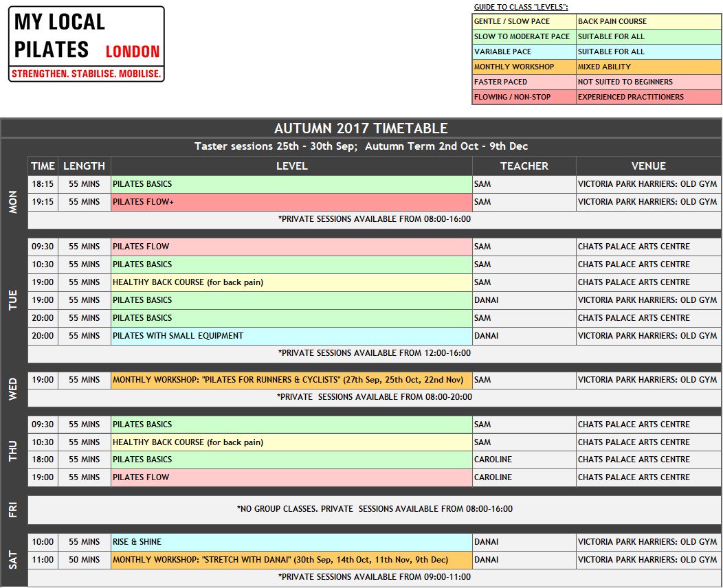723x588 pixels.
Task: Select the 'GENTLE / SLOW PACE' legend cell
Action: click(524, 22)
